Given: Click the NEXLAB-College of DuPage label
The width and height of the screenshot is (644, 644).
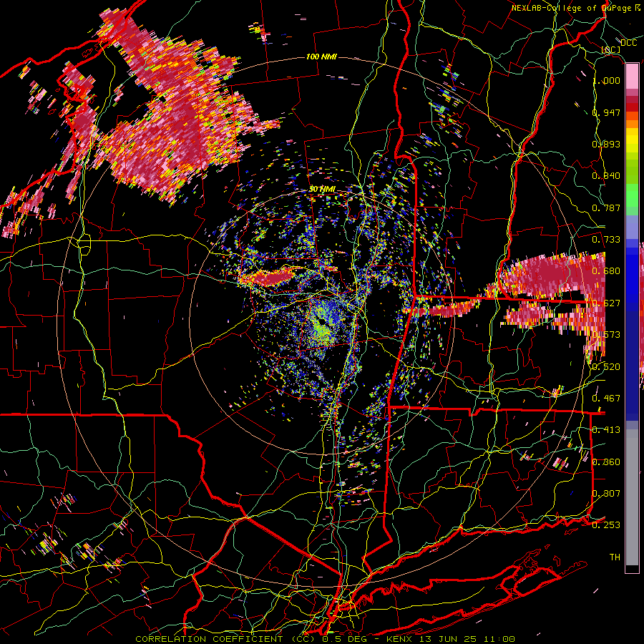Looking at the screenshot, I should click(x=573, y=8).
